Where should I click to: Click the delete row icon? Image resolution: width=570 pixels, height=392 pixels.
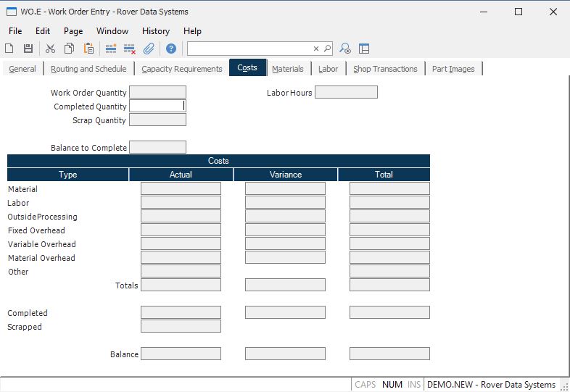click(130, 49)
